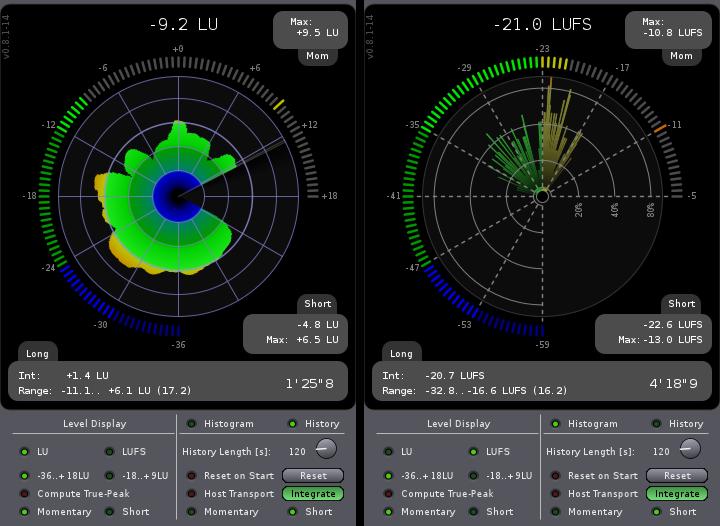This screenshot has width=720, height=526.
Task: Toggle Level Display Short in right meter
Action: pyautogui.click(x=473, y=511)
